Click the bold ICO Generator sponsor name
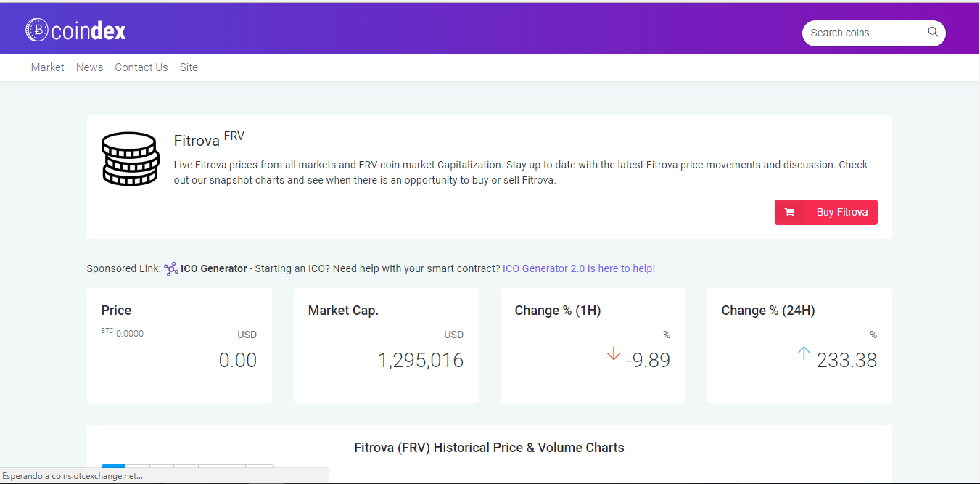The image size is (980, 484). point(214,268)
